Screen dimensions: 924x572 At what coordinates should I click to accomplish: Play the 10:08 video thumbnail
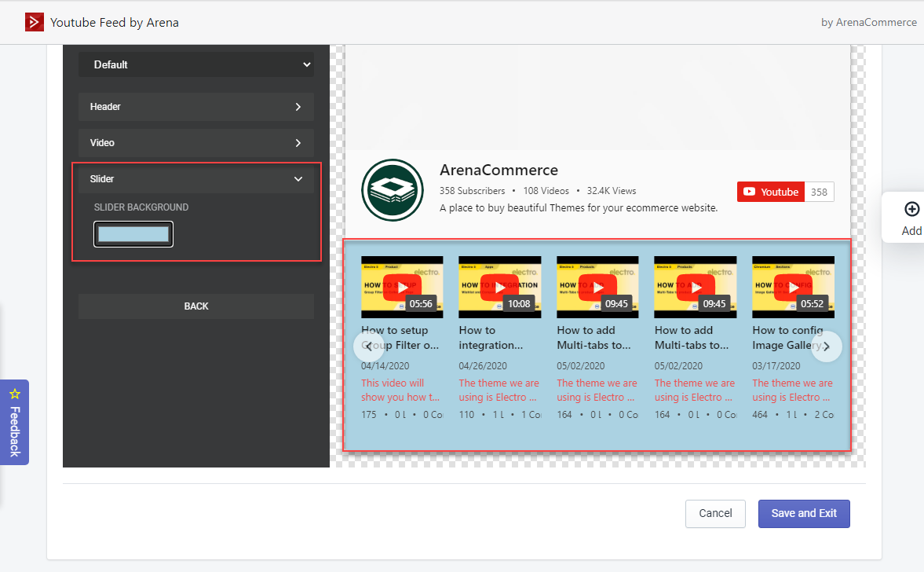click(x=500, y=288)
